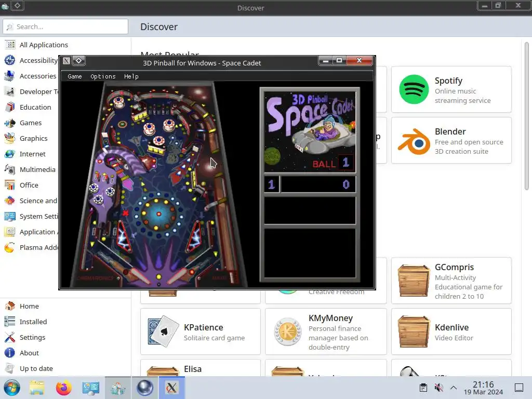Viewport: 532px width, 399px height.
Task: Select the Accessibility category icon
Action: coord(10,60)
